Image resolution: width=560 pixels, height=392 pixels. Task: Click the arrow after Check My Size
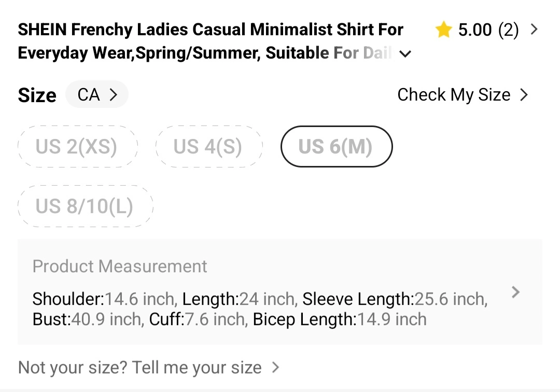coord(524,94)
